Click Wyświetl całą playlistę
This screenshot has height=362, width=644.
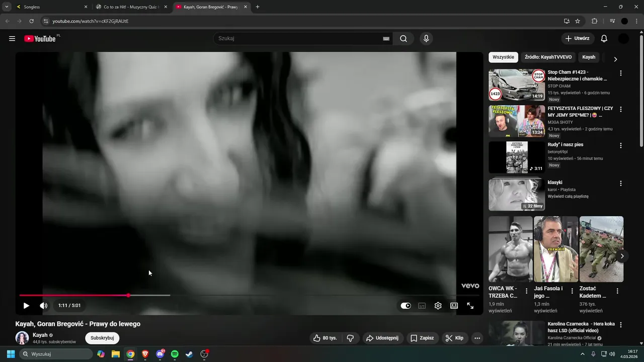click(x=568, y=197)
